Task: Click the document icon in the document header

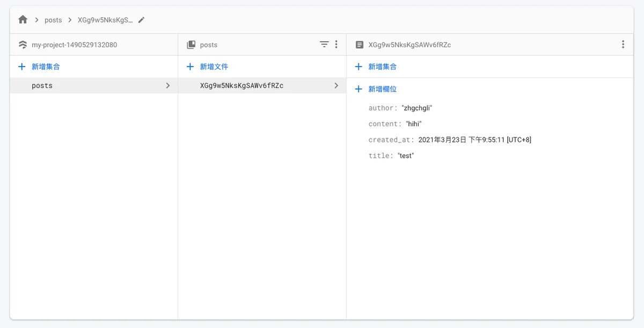Action: point(360,45)
